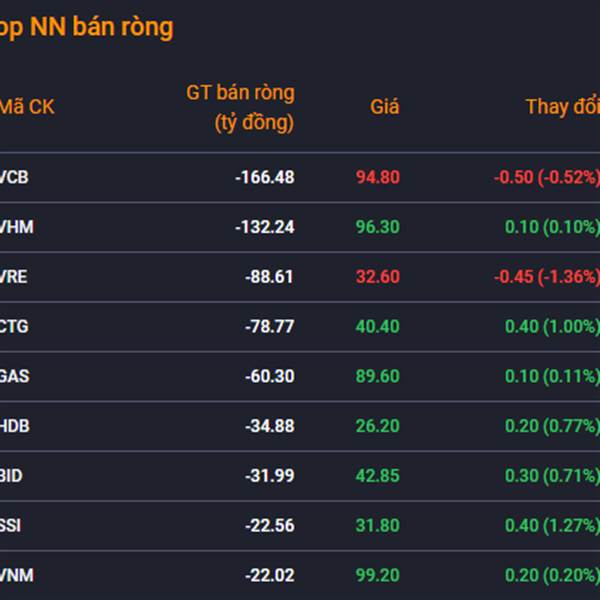Viewport: 600px width, 600px height.
Task: Click VHM price 96.30
Action: tap(378, 227)
